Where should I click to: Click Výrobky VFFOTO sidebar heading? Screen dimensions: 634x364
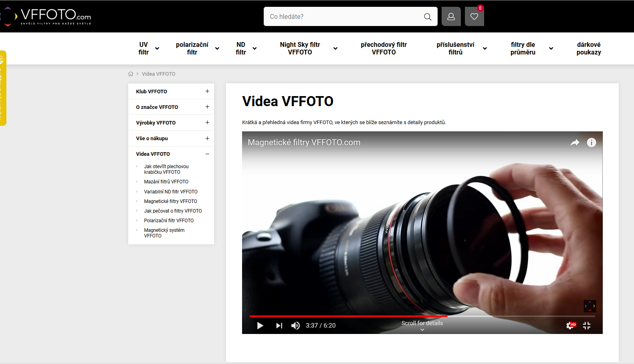coord(156,123)
